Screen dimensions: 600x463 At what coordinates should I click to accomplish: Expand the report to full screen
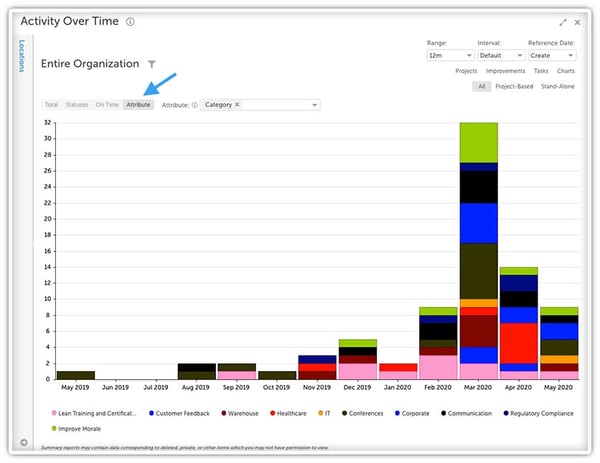coord(562,23)
